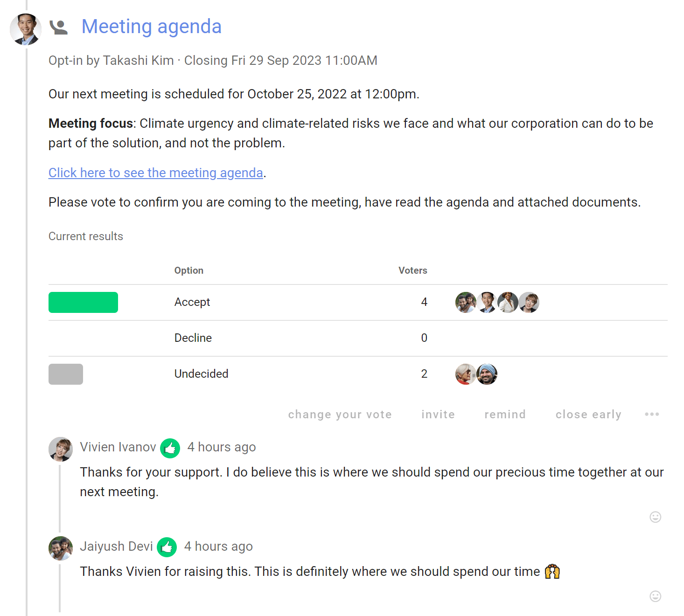Select the first Accept voter avatar
Viewport: 684px width, 616px height.
click(x=466, y=302)
